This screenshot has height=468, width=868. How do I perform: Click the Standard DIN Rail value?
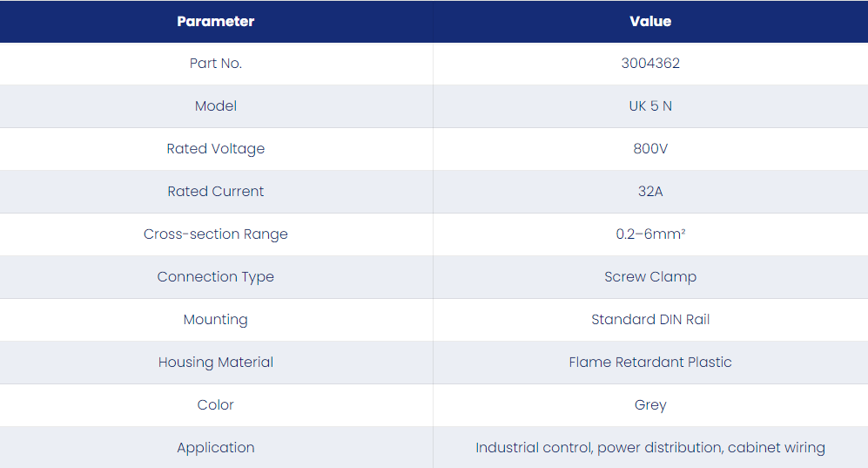[650, 319]
